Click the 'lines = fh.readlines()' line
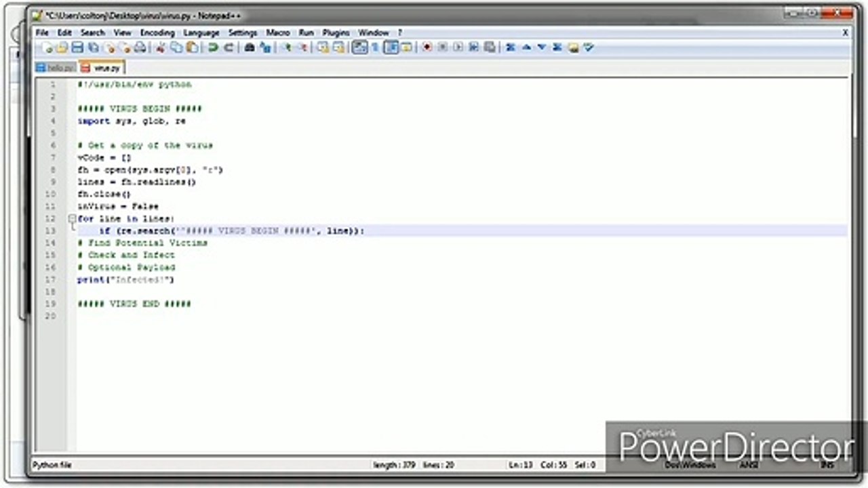868x488 pixels. [x=137, y=182]
